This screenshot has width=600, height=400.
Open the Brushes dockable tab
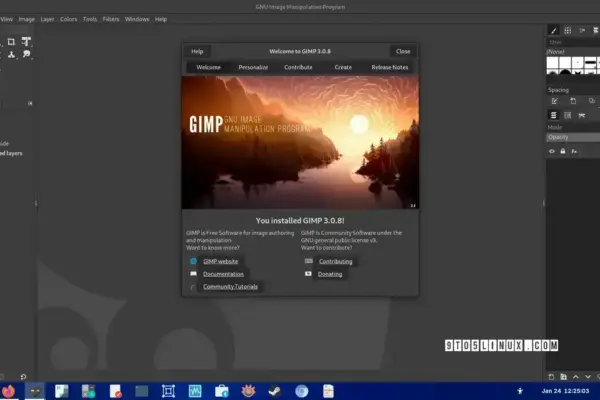(553, 30)
